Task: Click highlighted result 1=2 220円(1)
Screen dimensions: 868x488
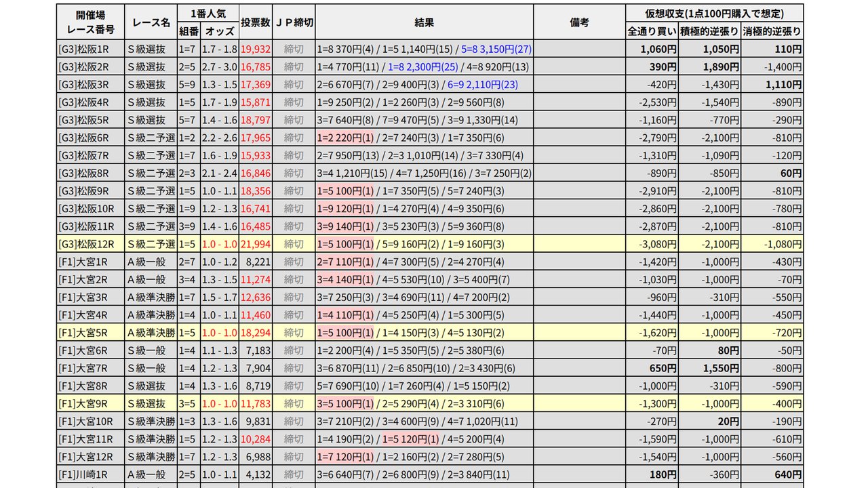Action: (x=345, y=137)
